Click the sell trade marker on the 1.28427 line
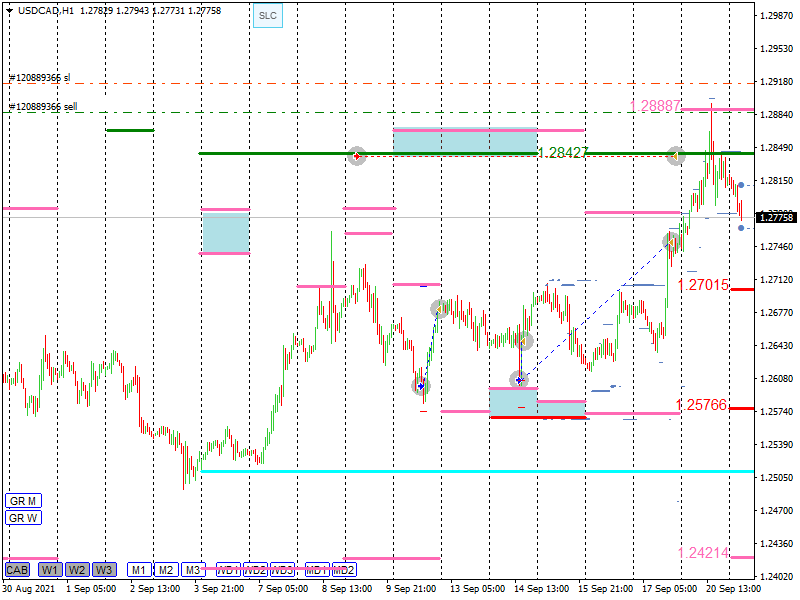This screenshot has width=800, height=600. pyautogui.click(x=357, y=156)
